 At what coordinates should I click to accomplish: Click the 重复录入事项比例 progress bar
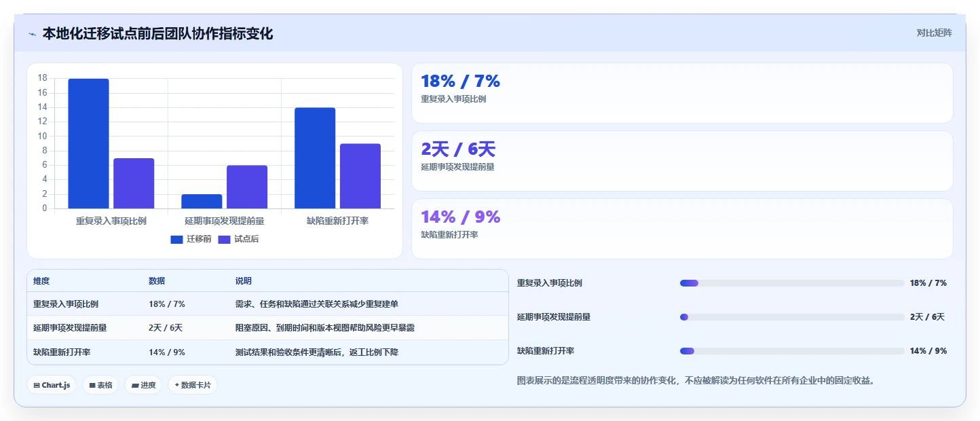tap(792, 283)
